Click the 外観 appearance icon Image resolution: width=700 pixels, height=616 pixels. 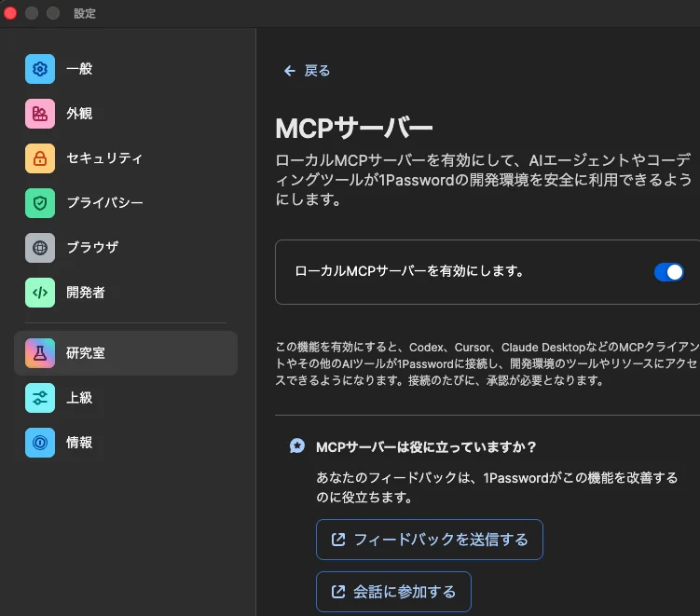click(40, 114)
